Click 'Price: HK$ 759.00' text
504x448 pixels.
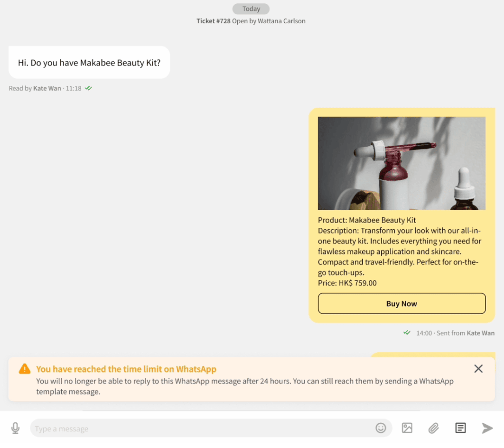tap(347, 283)
